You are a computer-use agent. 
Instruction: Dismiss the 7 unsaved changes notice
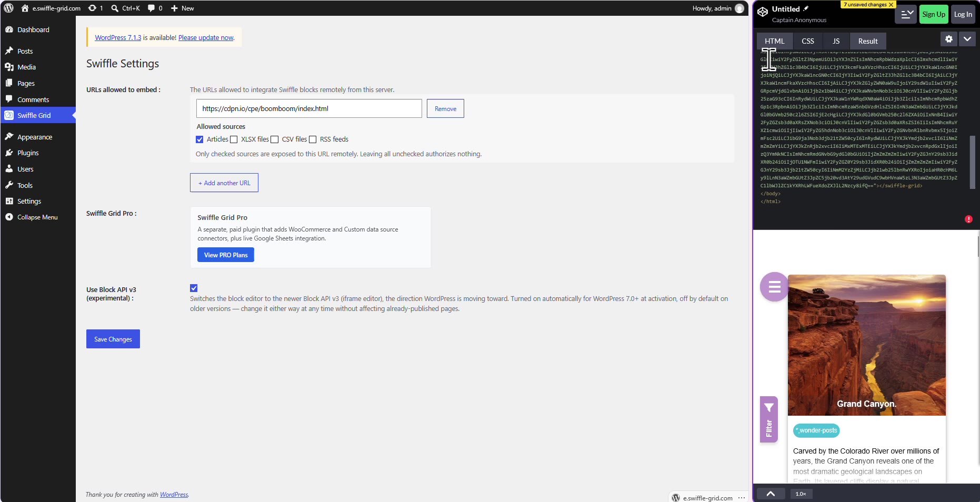(x=891, y=5)
